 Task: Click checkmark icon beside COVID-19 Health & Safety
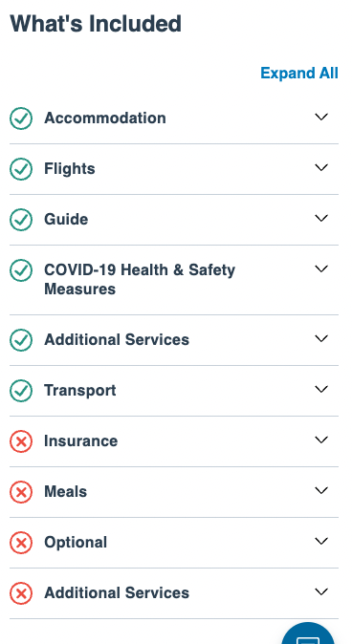click(21, 270)
